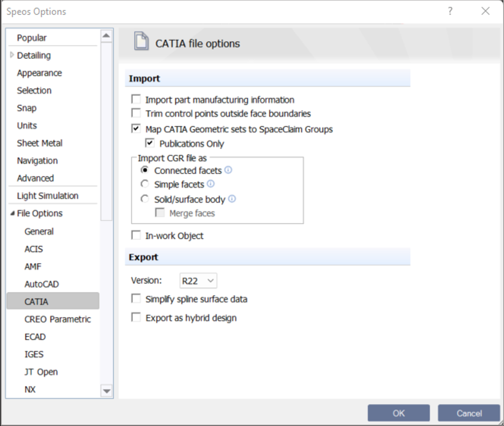Open Sheet Metal options
504x426 pixels.
pyautogui.click(x=40, y=143)
